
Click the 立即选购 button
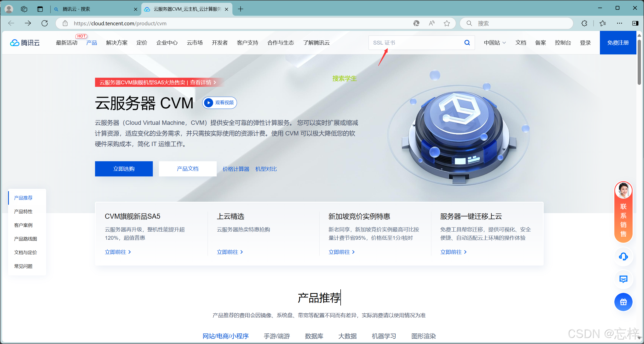point(124,169)
